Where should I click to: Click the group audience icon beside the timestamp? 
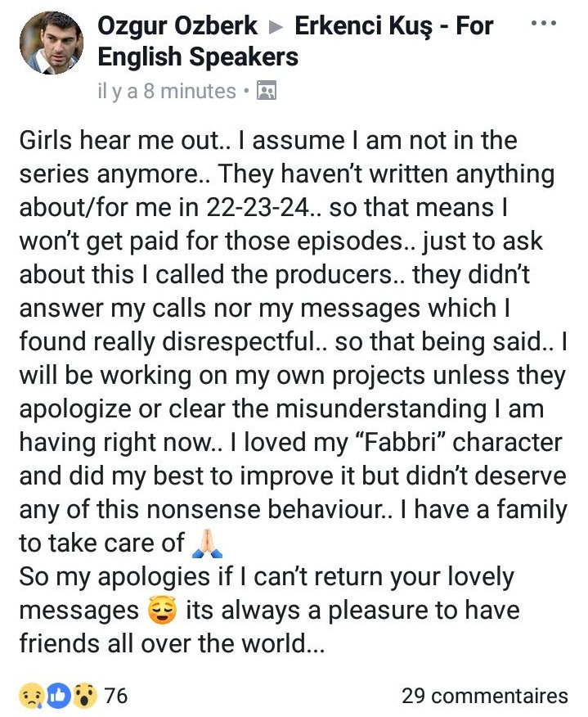click(x=266, y=91)
